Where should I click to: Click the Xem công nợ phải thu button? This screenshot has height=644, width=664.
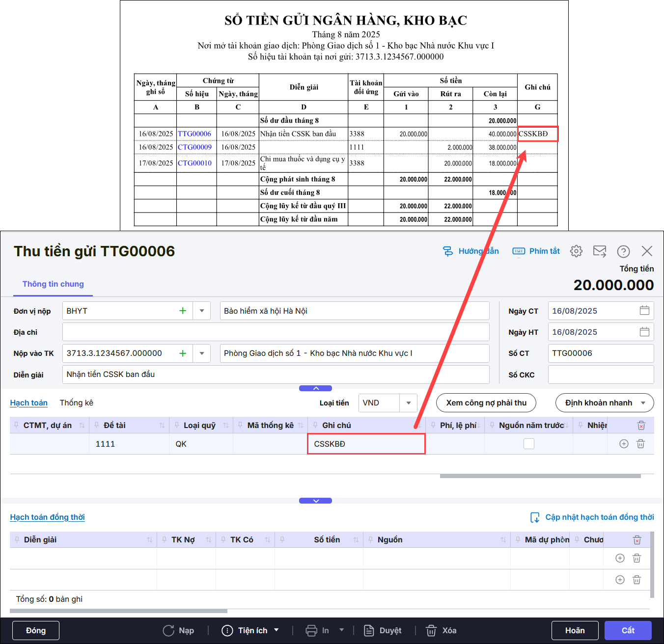[486, 403]
